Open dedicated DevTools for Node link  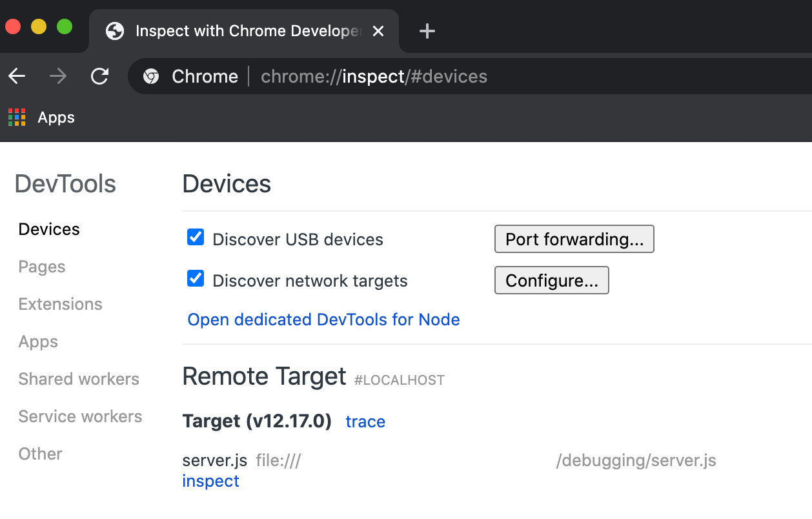point(323,320)
